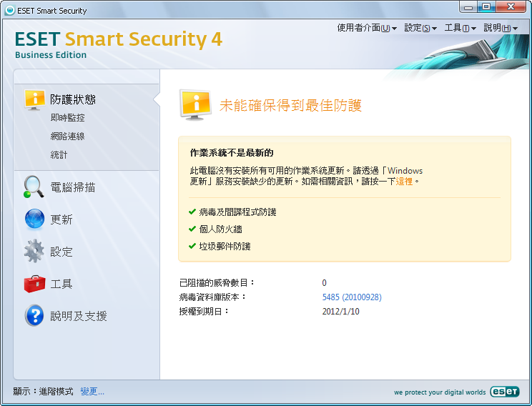Click virus database version 5485 link
Viewport: 532px width, 406px height.
[352, 297]
